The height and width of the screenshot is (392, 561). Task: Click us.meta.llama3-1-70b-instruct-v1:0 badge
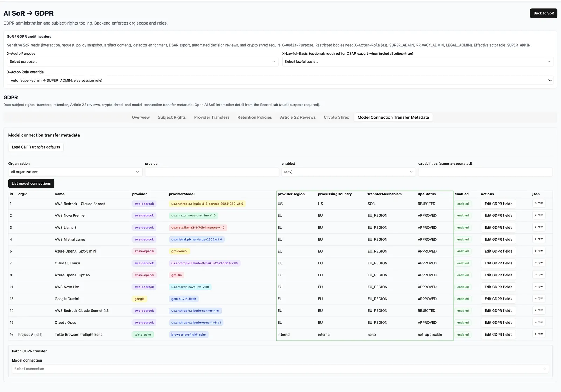198,228
